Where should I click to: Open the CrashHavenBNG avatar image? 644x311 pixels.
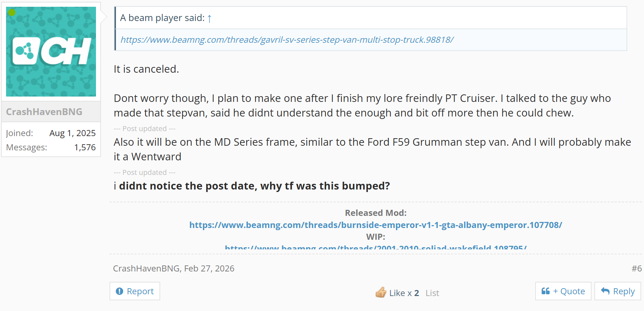[x=51, y=52]
